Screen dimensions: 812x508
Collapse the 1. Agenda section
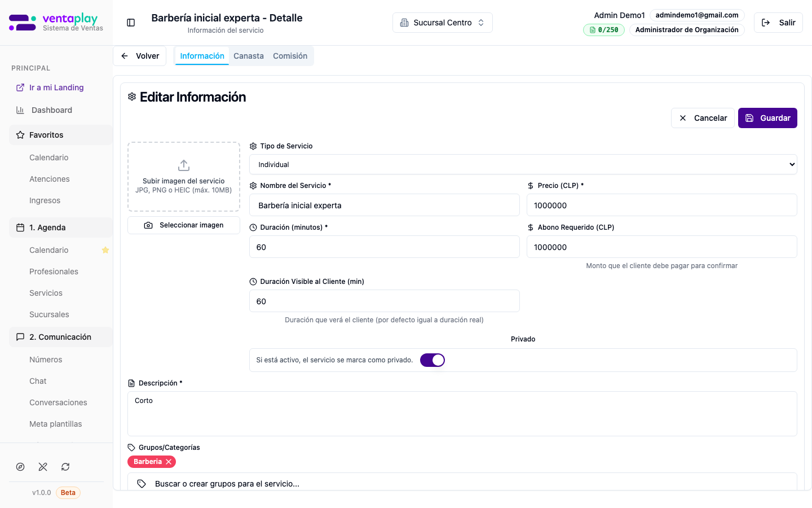click(x=60, y=227)
